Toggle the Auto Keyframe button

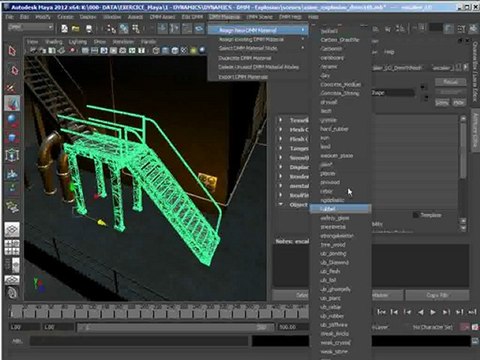(x=465, y=327)
